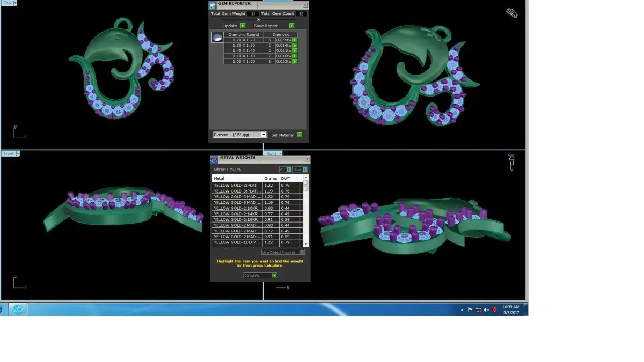Click the 0.022tw weight cell
Viewport: 644px width, 362px height.
283,61
